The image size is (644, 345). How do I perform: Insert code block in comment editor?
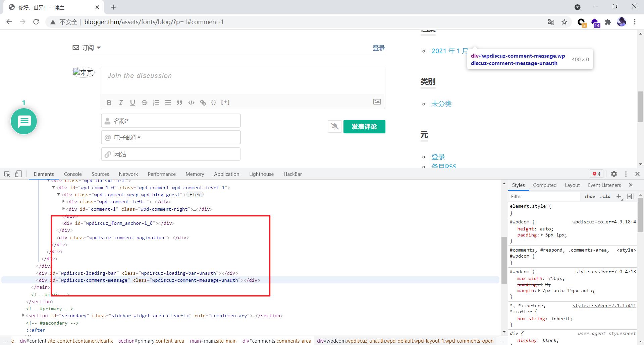point(191,102)
